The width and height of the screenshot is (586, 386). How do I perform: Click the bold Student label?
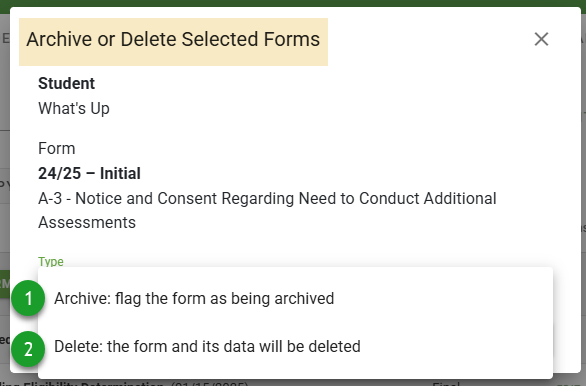[x=67, y=83]
